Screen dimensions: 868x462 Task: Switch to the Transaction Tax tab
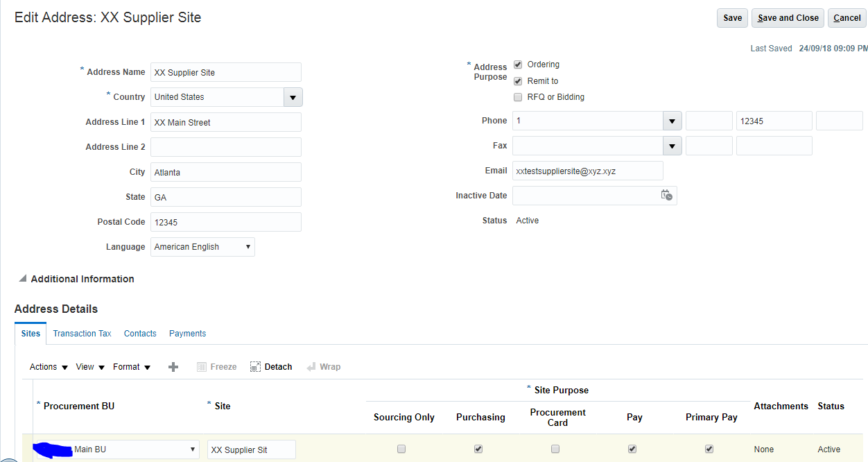82,334
